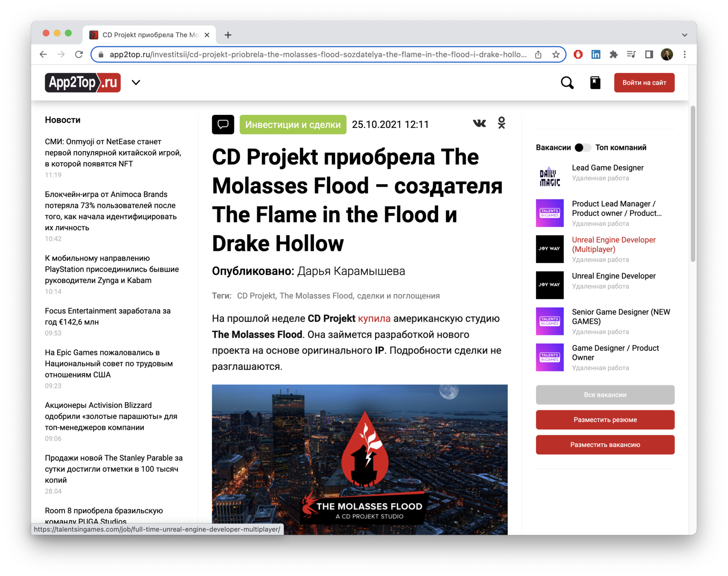Open Chrome three-dot menu
The width and height of the screenshot is (728, 576).
pos(685,55)
